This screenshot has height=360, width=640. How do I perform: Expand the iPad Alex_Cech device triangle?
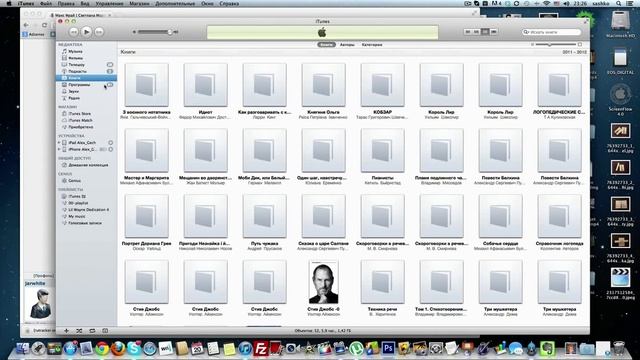tap(59, 142)
